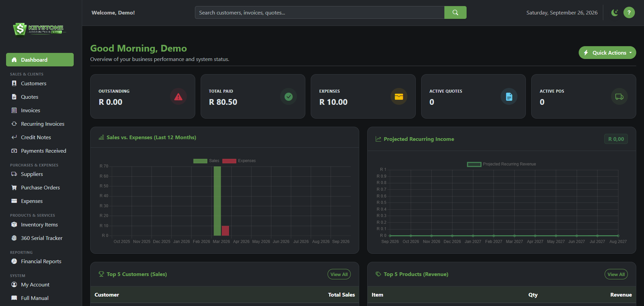Click the green Sales bar for Mar 2026
The image size is (644, 306).
click(217, 201)
